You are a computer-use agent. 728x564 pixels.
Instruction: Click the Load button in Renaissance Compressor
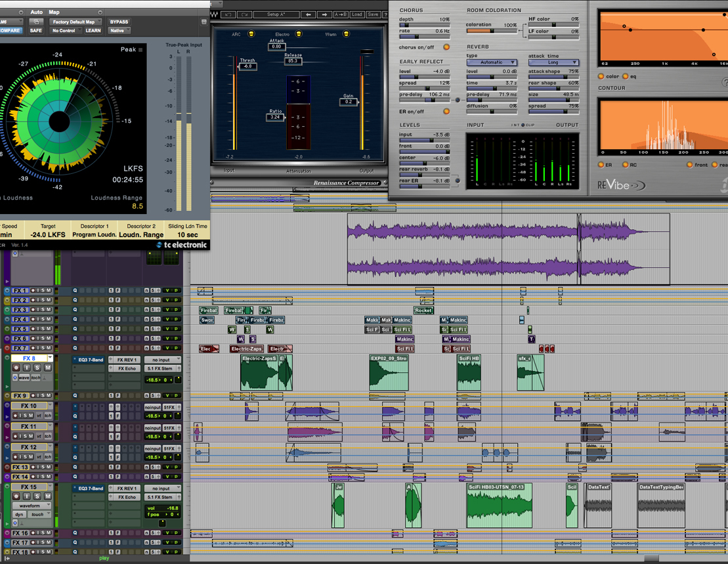coord(356,14)
